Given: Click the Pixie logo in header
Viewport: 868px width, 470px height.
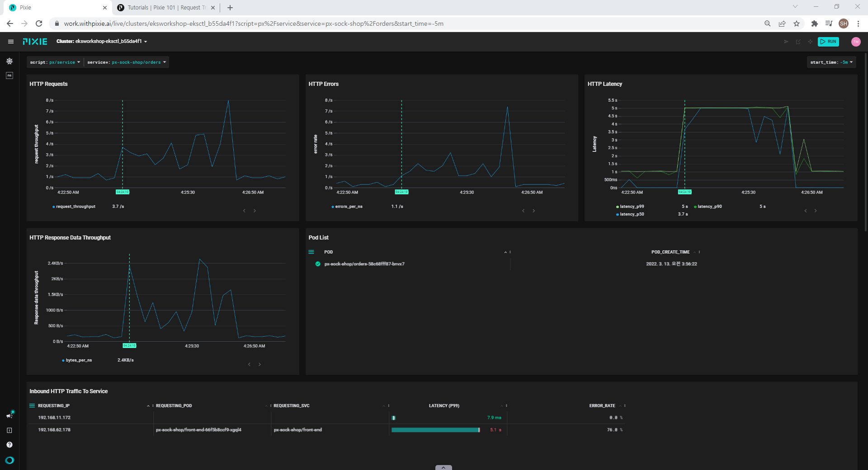Looking at the screenshot, I should coord(35,42).
